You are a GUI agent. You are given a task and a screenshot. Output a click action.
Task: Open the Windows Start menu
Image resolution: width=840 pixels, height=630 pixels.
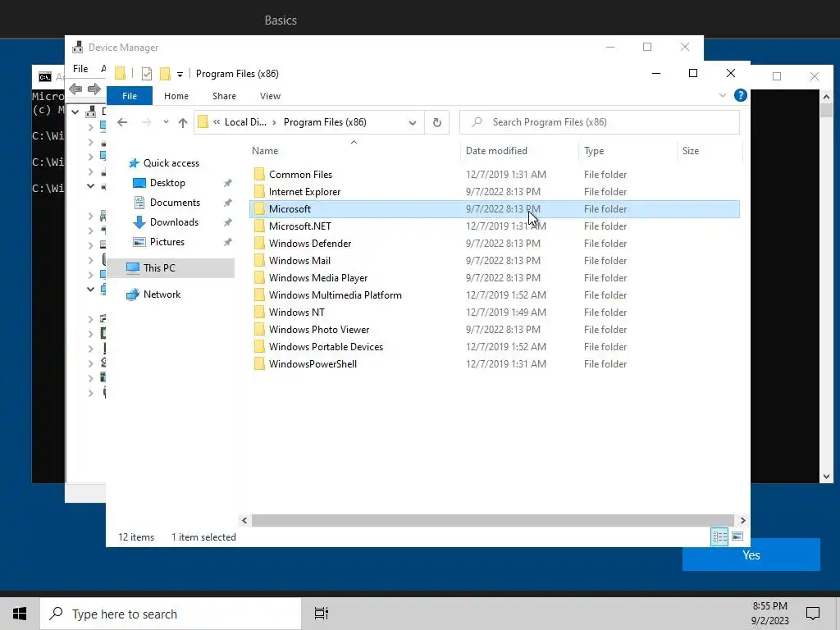tap(20, 614)
